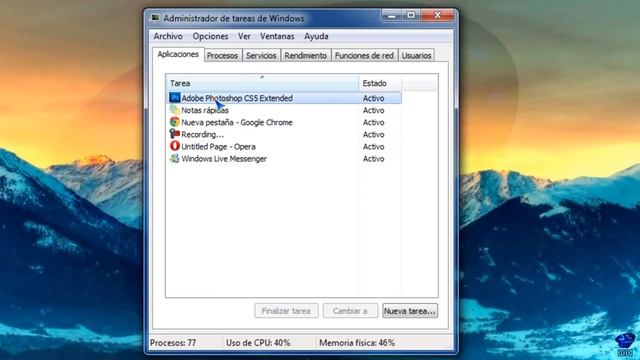Image resolution: width=640 pixels, height=360 pixels.
Task: Open the Ayuda menu
Action: coord(316,36)
